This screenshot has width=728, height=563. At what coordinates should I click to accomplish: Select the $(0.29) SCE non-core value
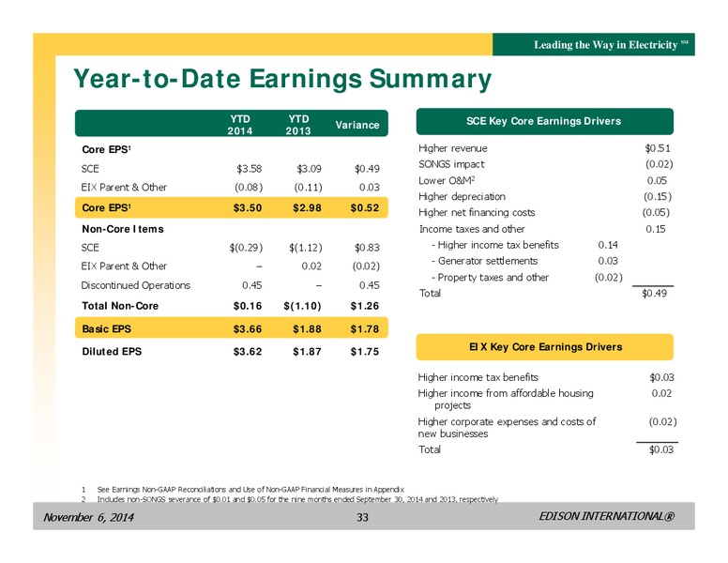pos(246,248)
